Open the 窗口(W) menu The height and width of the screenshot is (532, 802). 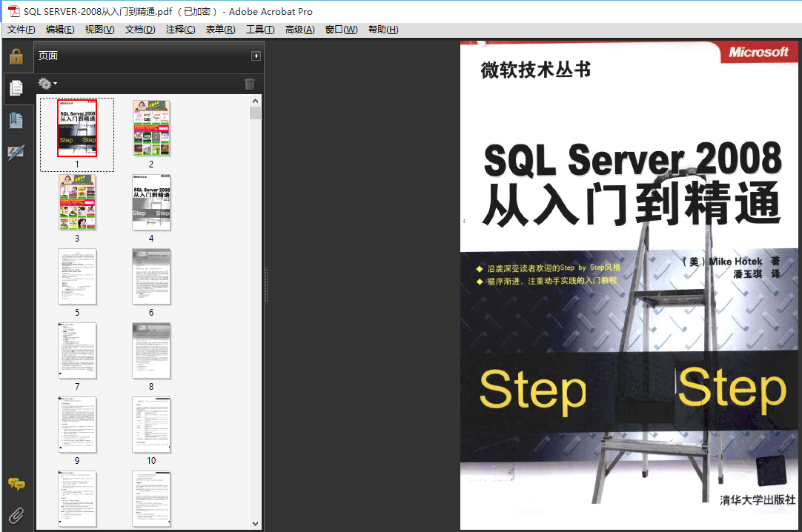tap(341, 30)
